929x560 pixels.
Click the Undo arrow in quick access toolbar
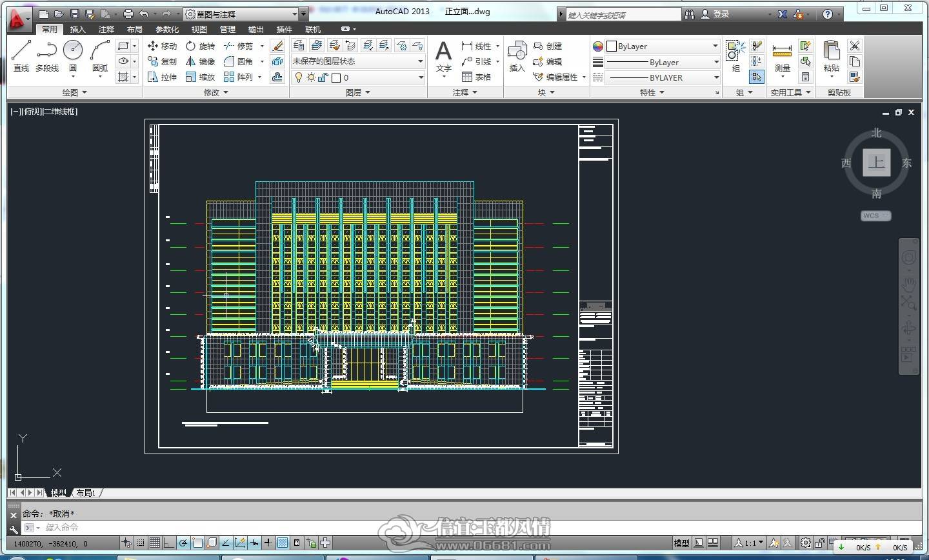(x=144, y=14)
